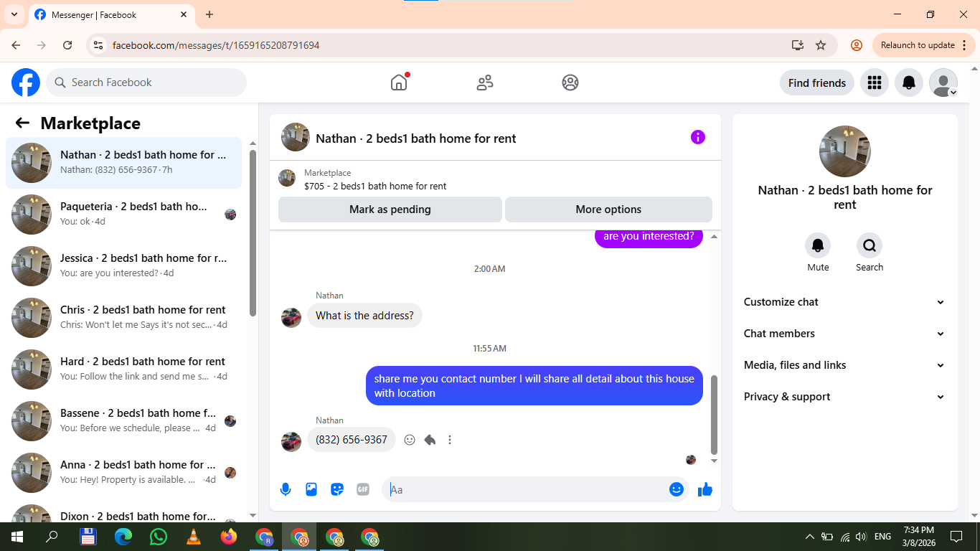Image resolution: width=980 pixels, height=551 pixels.
Task: Go back from Marketplace with arrow
Action: 22,123
